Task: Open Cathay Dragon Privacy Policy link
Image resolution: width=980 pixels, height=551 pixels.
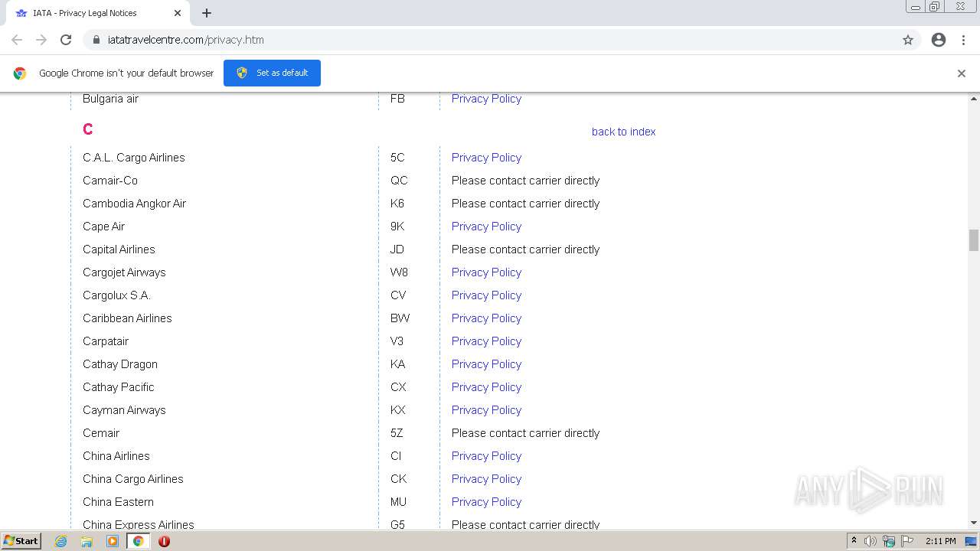Action: [x=486, y=364]
